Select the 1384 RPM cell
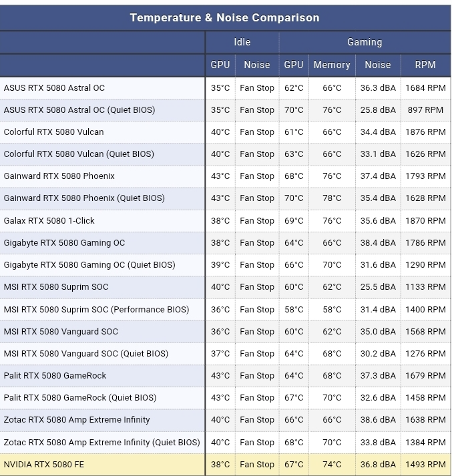The width and height of the screenshot is (452, 476). [425, 443]
